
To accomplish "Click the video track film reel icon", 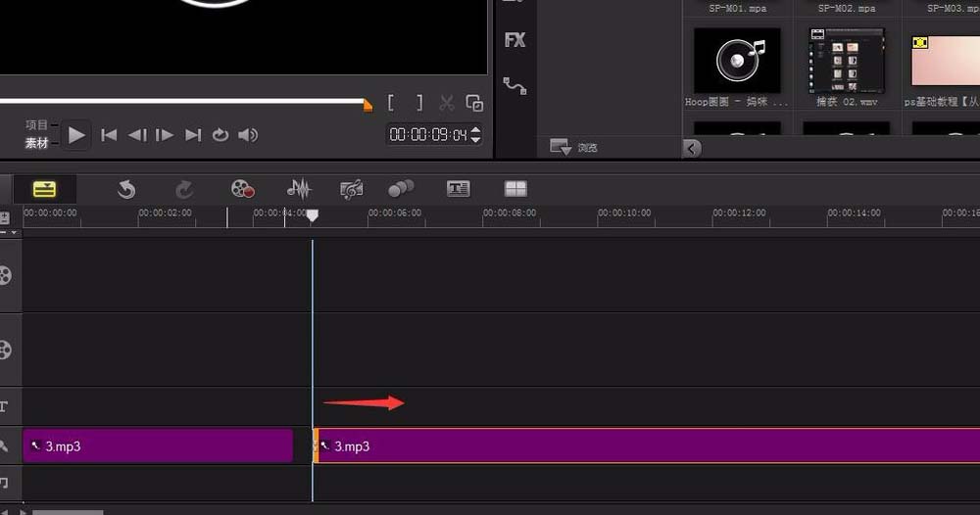I will click(x=5, y=275).
